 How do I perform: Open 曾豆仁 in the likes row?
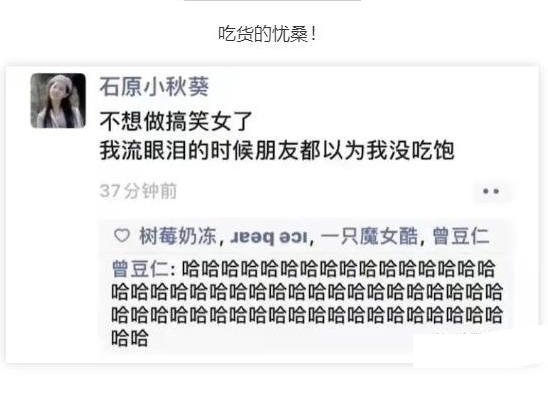coord(461,236)
